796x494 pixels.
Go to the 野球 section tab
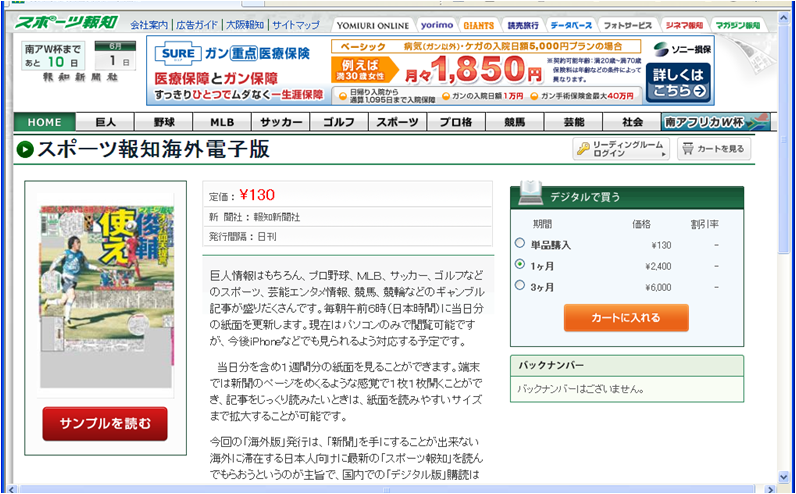click(163, 122)
